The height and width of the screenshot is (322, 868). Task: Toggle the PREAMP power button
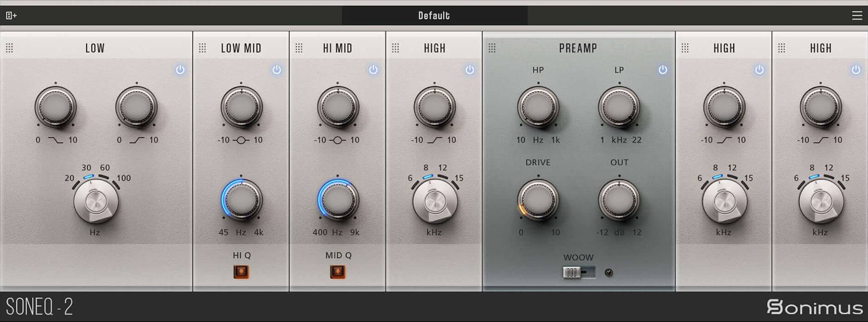(x=663, y=70)
